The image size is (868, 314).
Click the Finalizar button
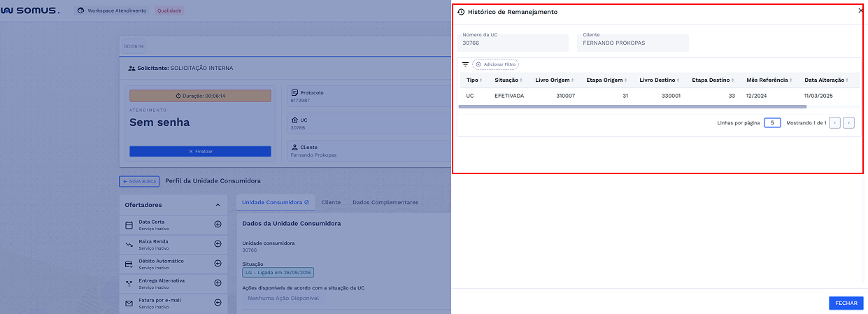coord(200,151)
